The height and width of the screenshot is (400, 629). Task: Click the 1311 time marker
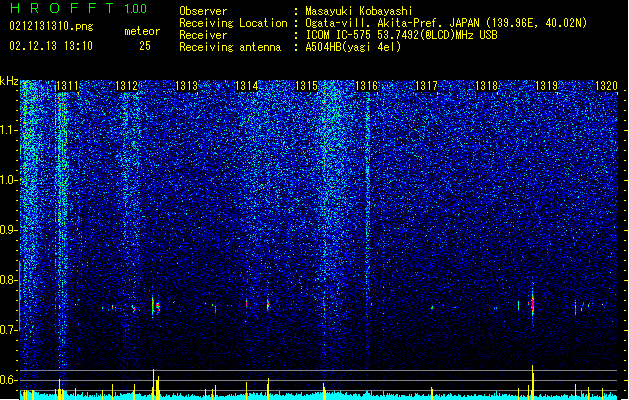(x=67, y=86)
